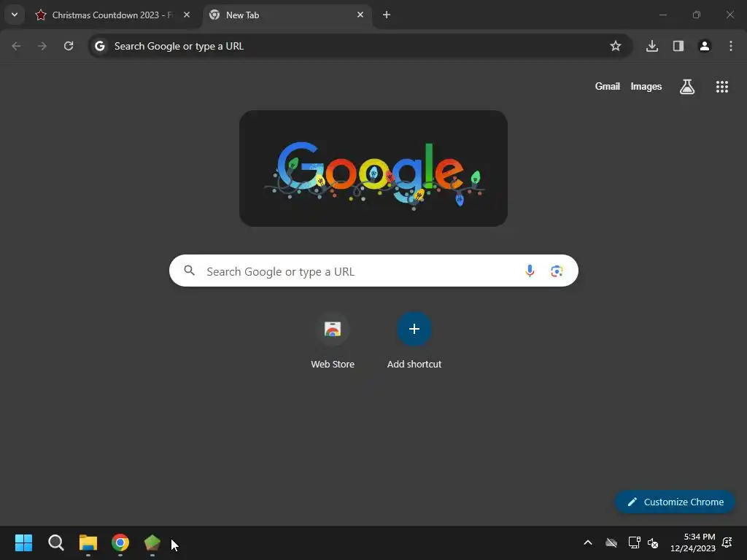This screenshot has width=747, height=560.
Task: Click the magnifier icon in the search box
Action: (x=190, y=271)
